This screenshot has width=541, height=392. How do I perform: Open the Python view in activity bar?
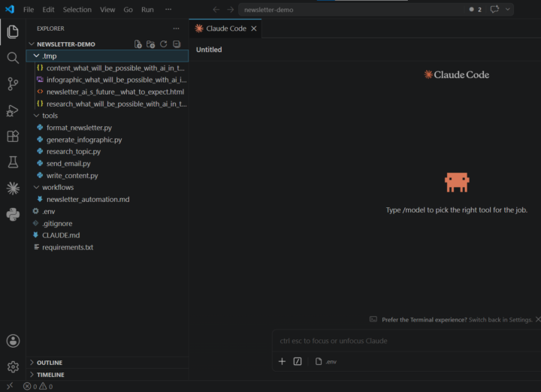13,215
